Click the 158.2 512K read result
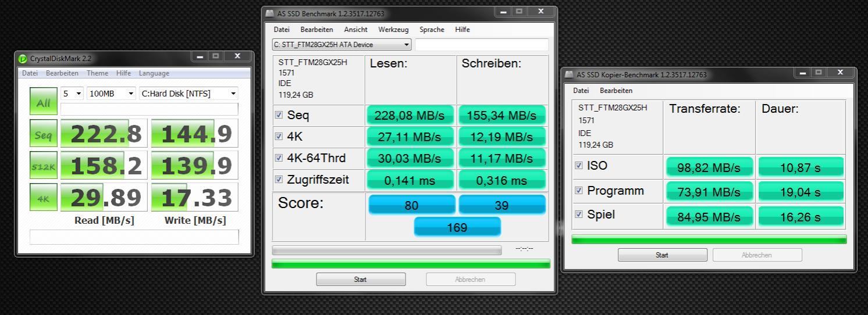Image resolution: width=868 pixels, height=315 pixels. 105,166
